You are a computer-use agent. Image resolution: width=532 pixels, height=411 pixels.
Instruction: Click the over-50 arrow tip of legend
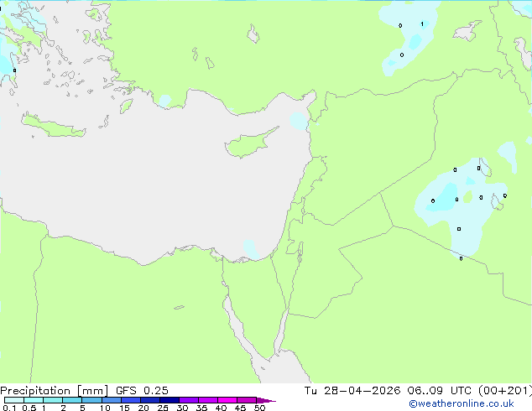coord(266,400)
